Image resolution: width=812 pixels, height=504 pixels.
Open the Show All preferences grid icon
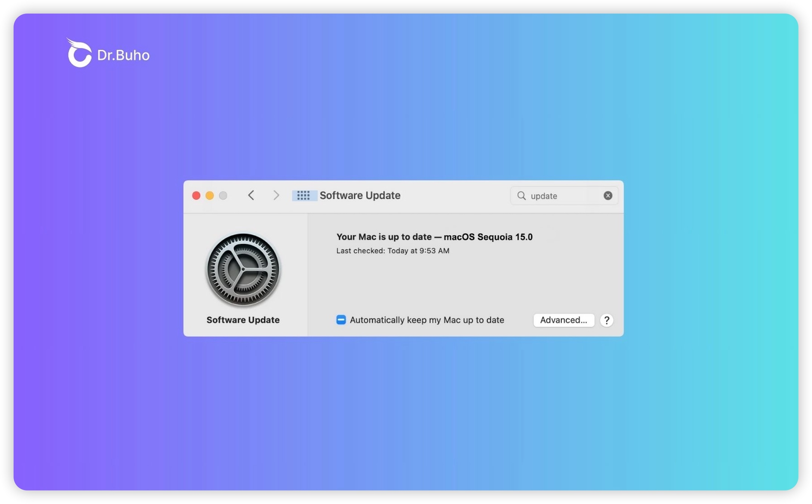tap(304, 195)
